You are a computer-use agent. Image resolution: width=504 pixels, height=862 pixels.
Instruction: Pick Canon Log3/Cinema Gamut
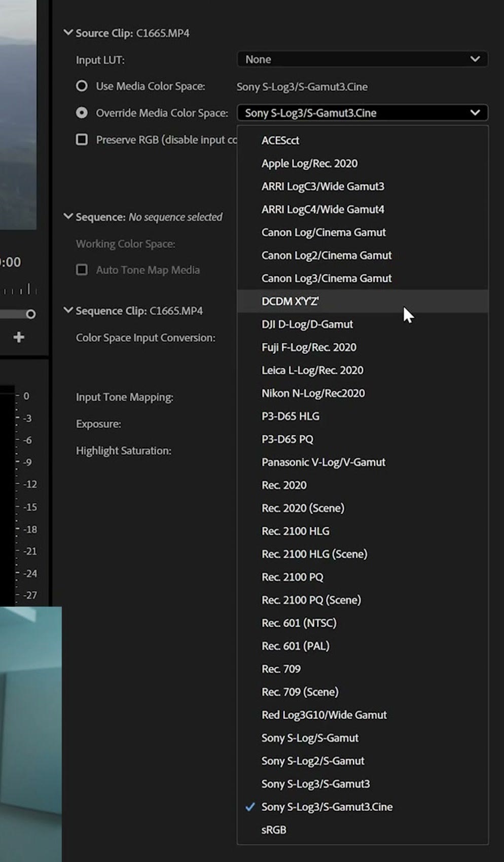click(x=362, y=278)
